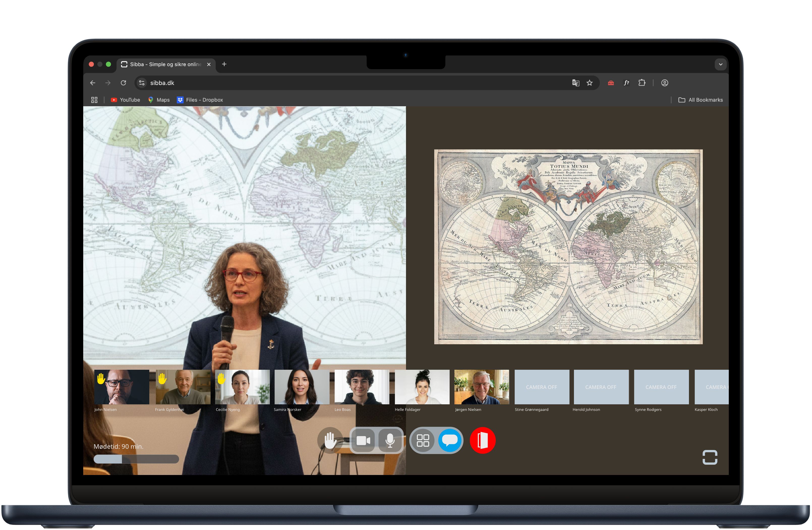This screenshot has height=530, width=812.
Task: Open the profile account icon
Action: tap(665, 83)
